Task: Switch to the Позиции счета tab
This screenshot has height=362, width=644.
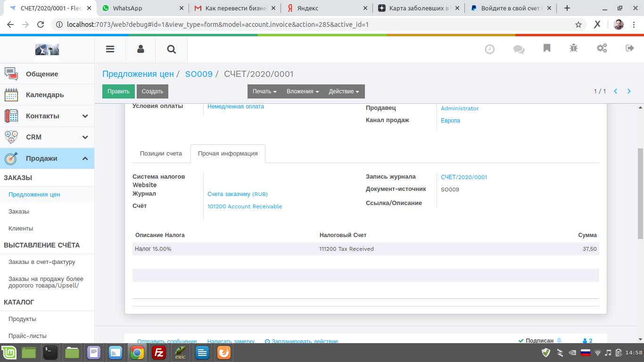Action: coord(161,154)
